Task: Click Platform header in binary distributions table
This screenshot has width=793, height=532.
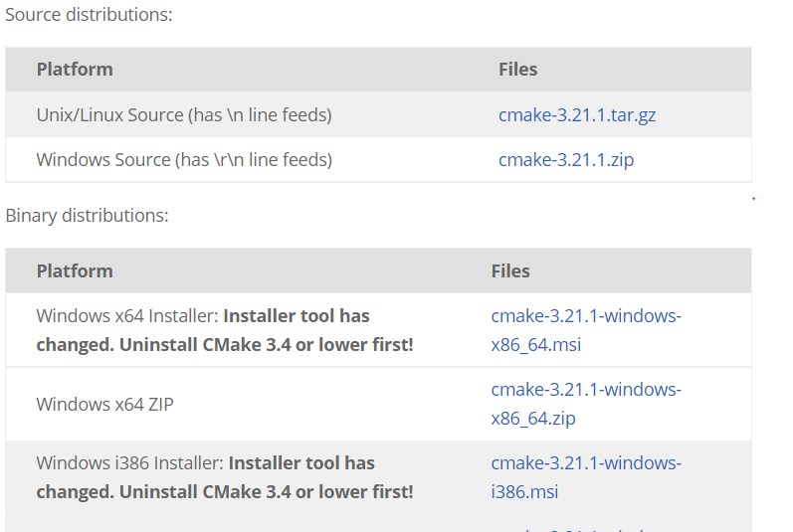Action: [75, 271]
